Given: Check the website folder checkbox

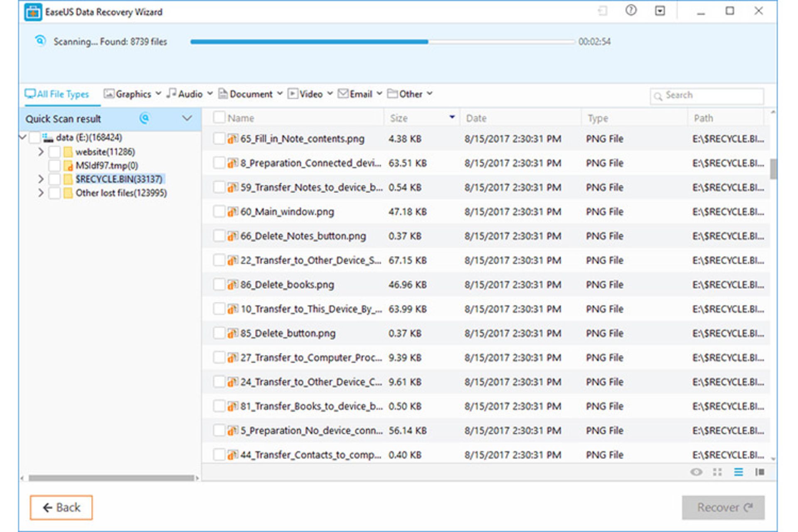Looking at the screenshot, I should click(x=54, y=152).
